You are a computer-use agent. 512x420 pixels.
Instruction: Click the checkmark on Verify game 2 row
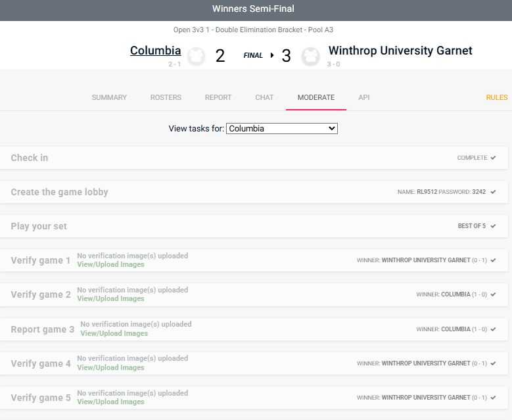(x=493, y=294)
